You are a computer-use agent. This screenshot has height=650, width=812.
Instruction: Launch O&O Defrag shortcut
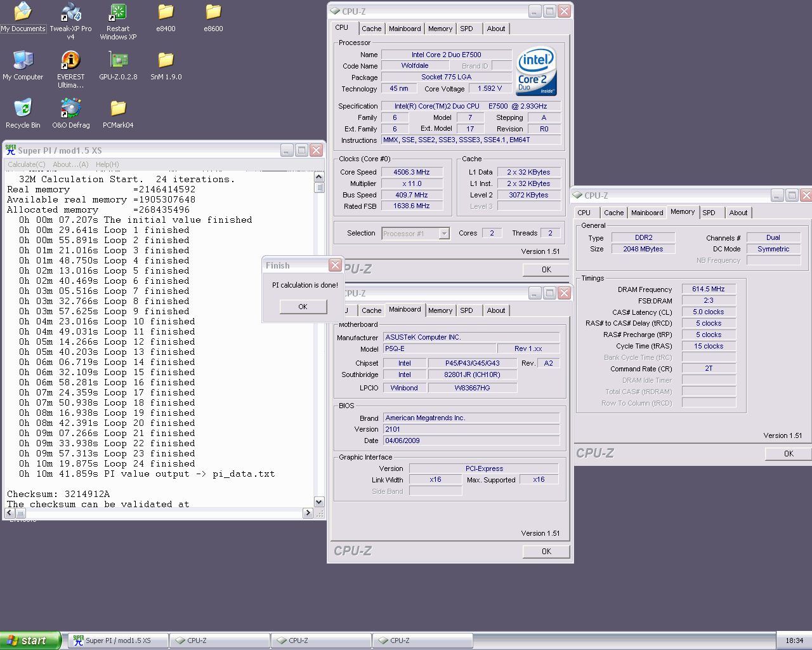[x=70, y=114]
